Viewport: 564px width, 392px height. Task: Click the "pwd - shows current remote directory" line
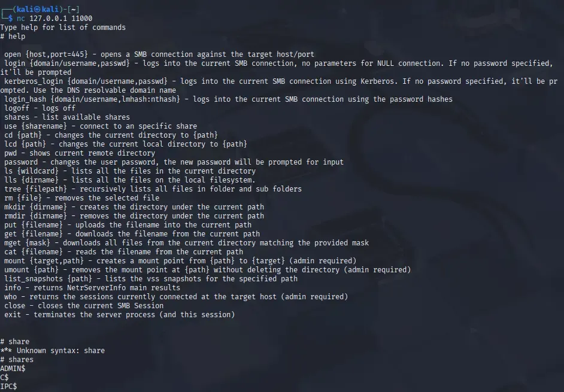coord(80,153)
